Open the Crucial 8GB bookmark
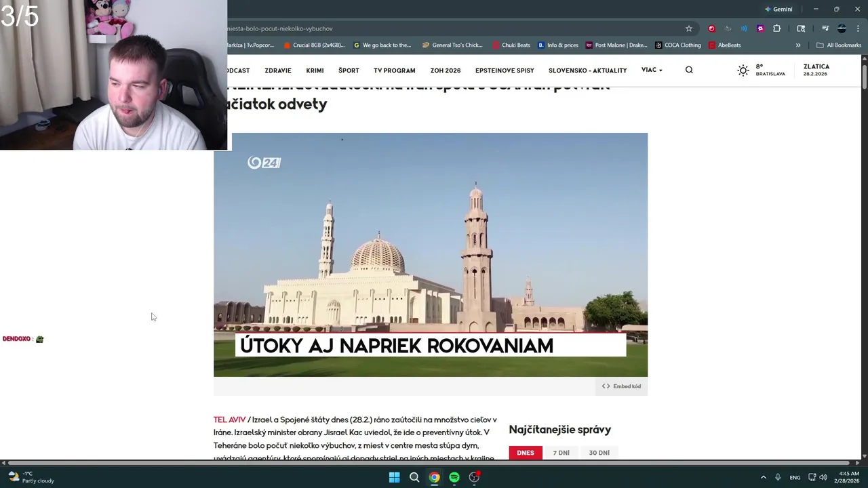 [x=314, y=45]
